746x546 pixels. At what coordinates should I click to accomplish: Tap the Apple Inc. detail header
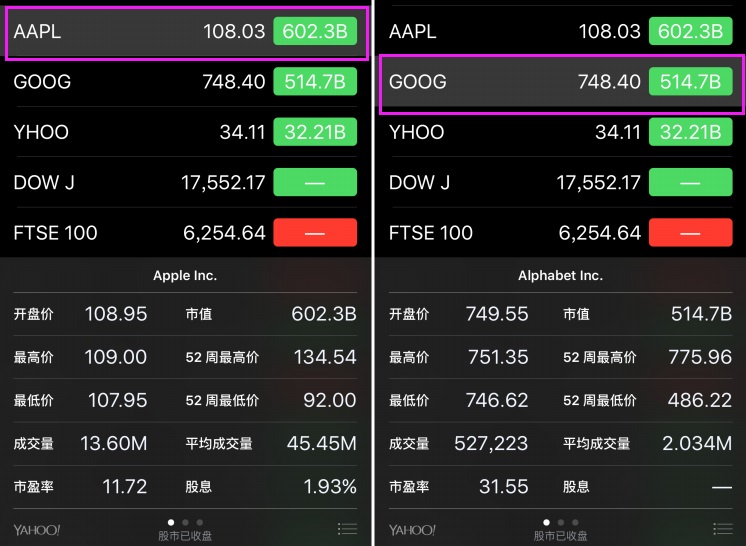(185, 275)
